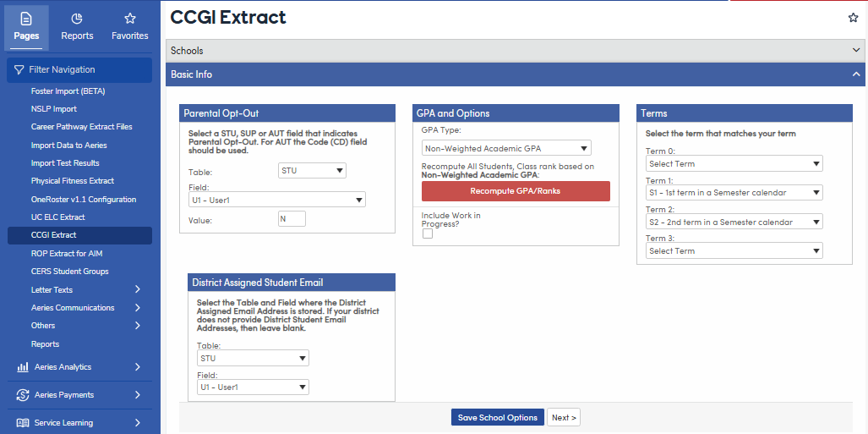This screenshot has height=434, width=868.
Task: Expand Aeries Communications submenu arrow
Action: click(x=137, y=308)
